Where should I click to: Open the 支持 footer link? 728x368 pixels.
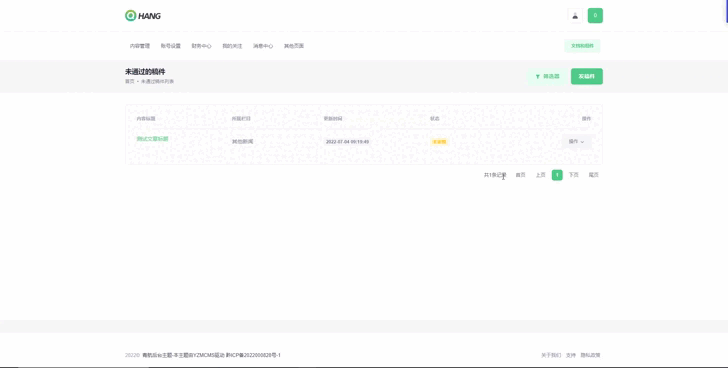[x=571, y=355]
